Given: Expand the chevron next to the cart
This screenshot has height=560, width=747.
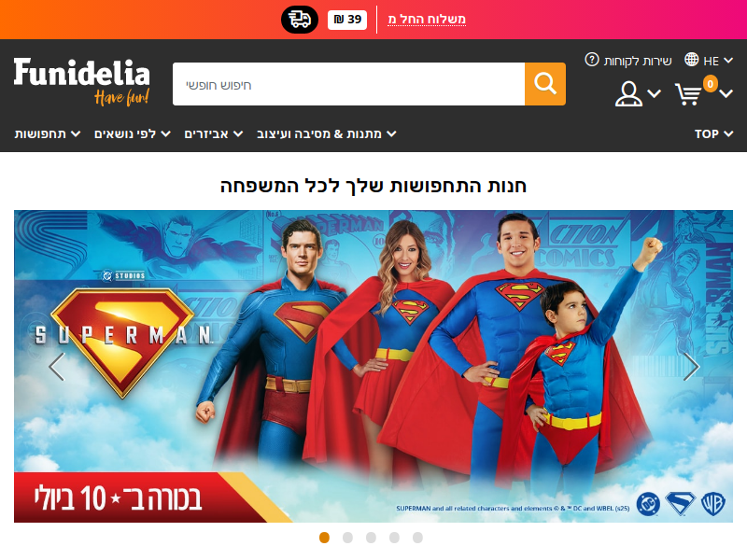Looking at the screenshot, I should coord(726,93).
